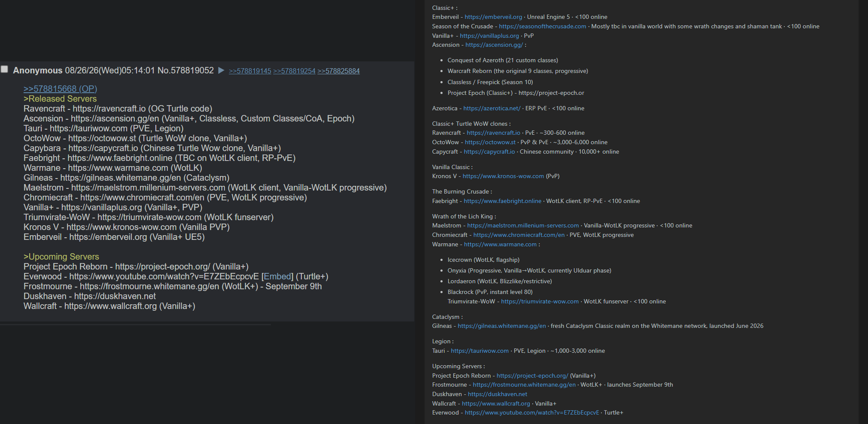Open the gilneas.whitemane.gg/en link
This screenshot has width=868, height=424.
502,326
